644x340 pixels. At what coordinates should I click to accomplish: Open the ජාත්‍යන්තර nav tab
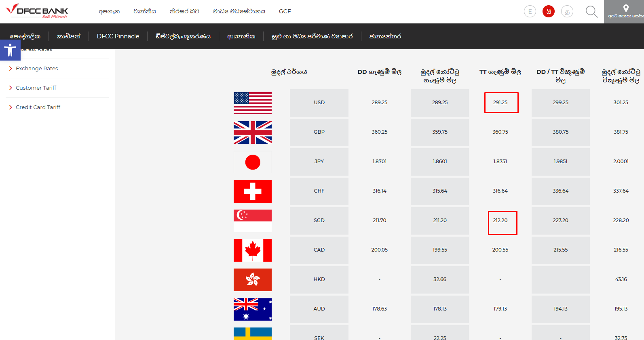(x=385, y=36)
